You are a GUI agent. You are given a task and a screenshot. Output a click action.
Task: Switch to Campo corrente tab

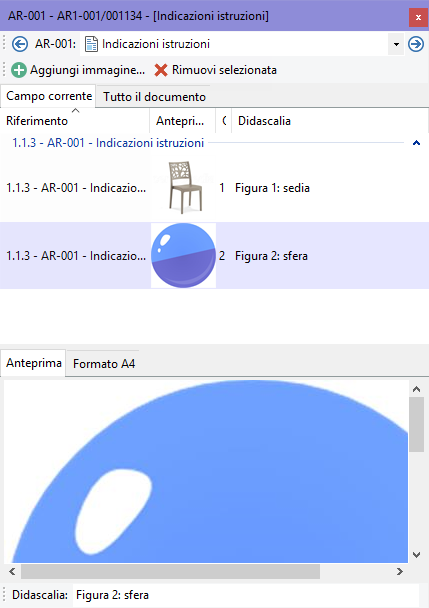pos(48,96)
